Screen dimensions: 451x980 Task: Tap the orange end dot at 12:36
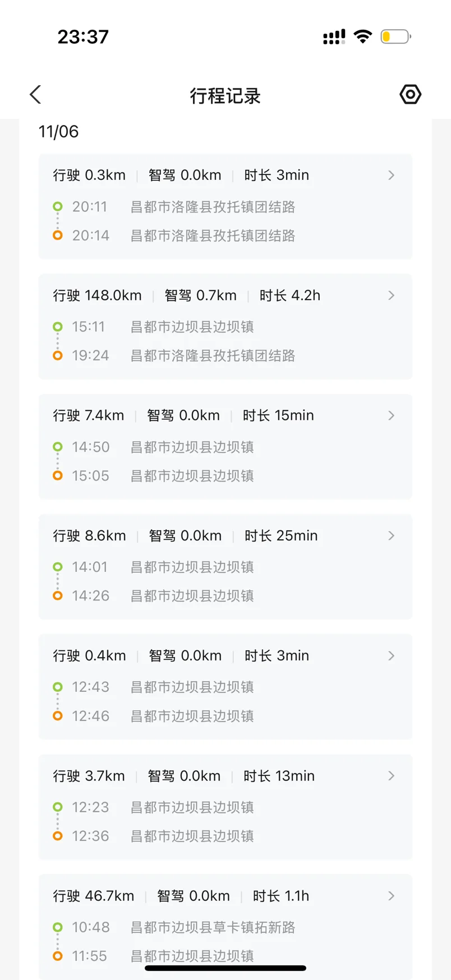pos(58,836)
